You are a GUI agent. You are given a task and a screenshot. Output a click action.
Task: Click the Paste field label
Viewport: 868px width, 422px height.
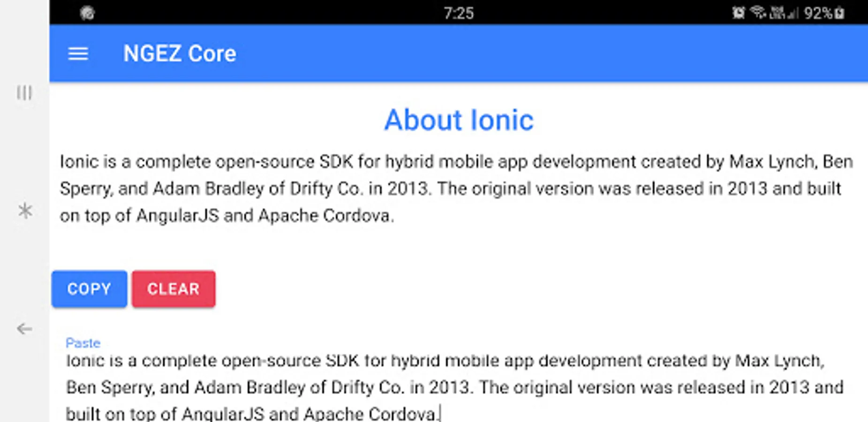83,343
